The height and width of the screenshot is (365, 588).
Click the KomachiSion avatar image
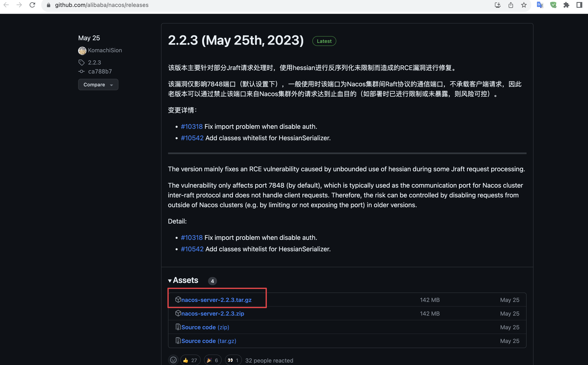[x=82, y=50]
